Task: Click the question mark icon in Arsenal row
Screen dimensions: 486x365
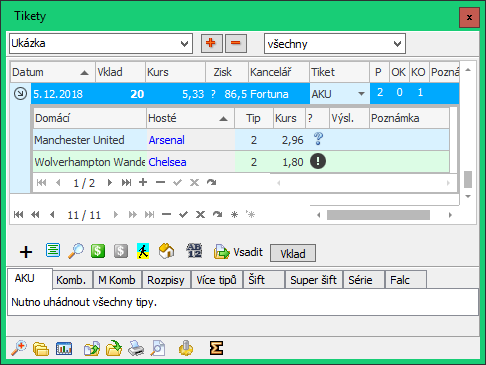Action: pos(318,139)
